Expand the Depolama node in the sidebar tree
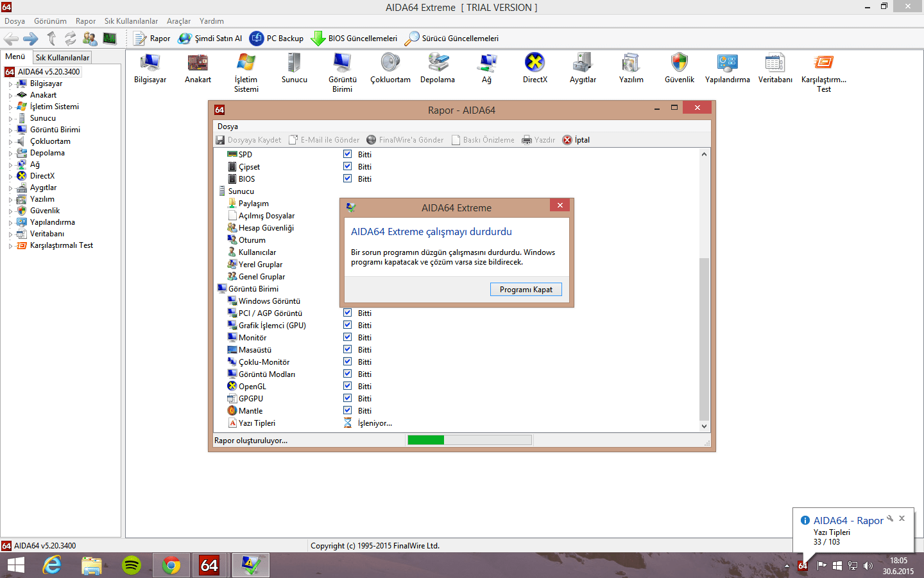This screenshot has height=578, width=924. pyautogui.click(x=10, y=153)
